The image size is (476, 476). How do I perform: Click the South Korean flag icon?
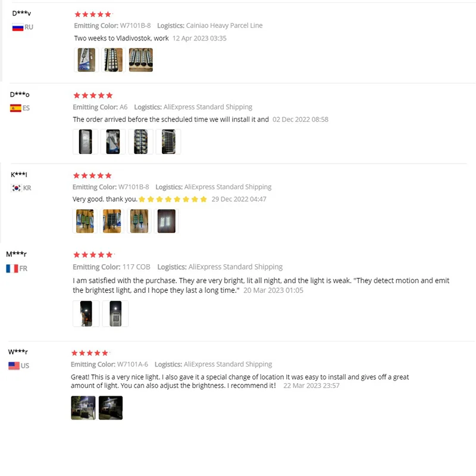click(17, 188)
